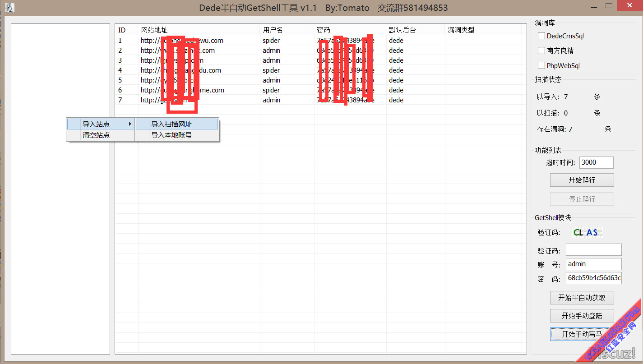643x364 pixels.
Task: Select row ID 5 in the site list
Action: coord(320,80)
